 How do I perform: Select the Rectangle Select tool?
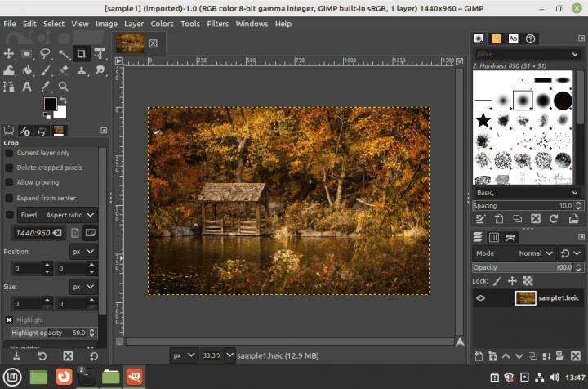(x=27, y=54)
